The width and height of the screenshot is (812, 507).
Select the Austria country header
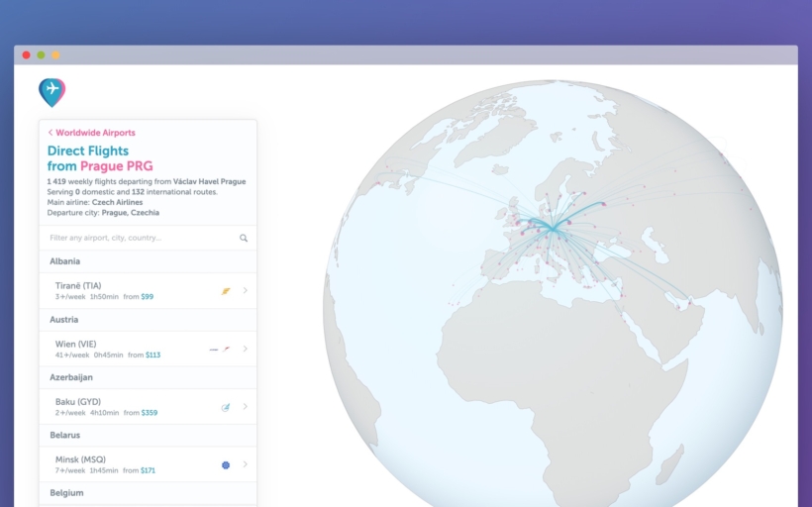click(x=148, y=320)
